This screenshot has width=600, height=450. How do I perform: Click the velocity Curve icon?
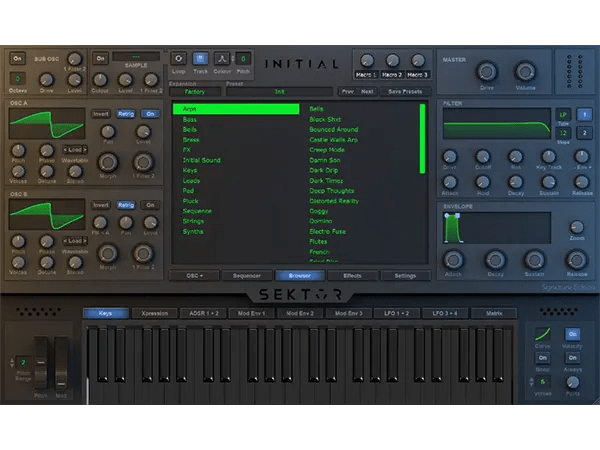click(x=542, y=334)
